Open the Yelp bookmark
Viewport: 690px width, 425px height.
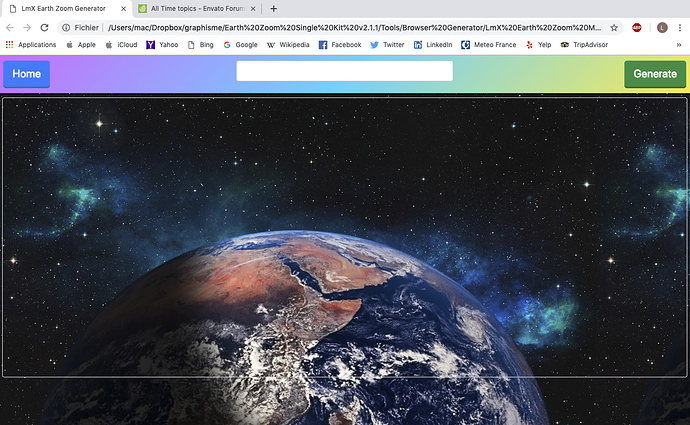[x=538, y=44]
